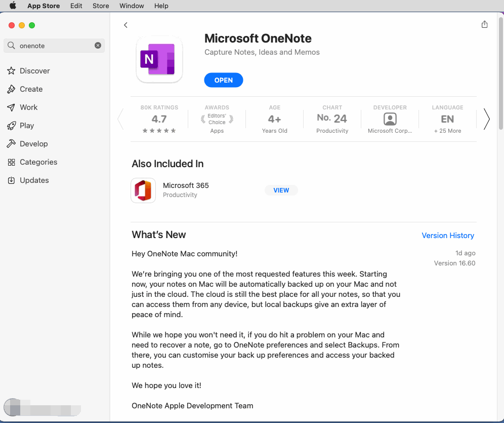Click the Also Included In heading
Viewport: 504px width, 423px height.
tap(167, 164)
